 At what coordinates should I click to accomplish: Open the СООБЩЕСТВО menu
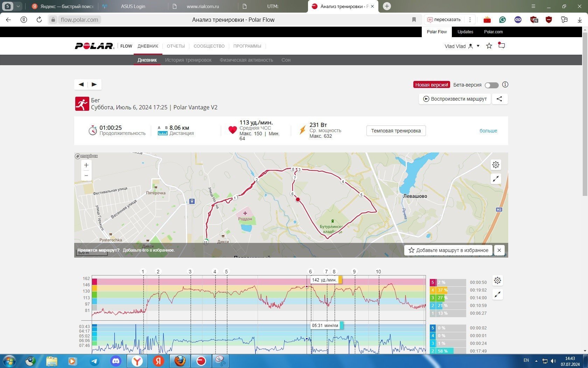click(x=209, y=46)
